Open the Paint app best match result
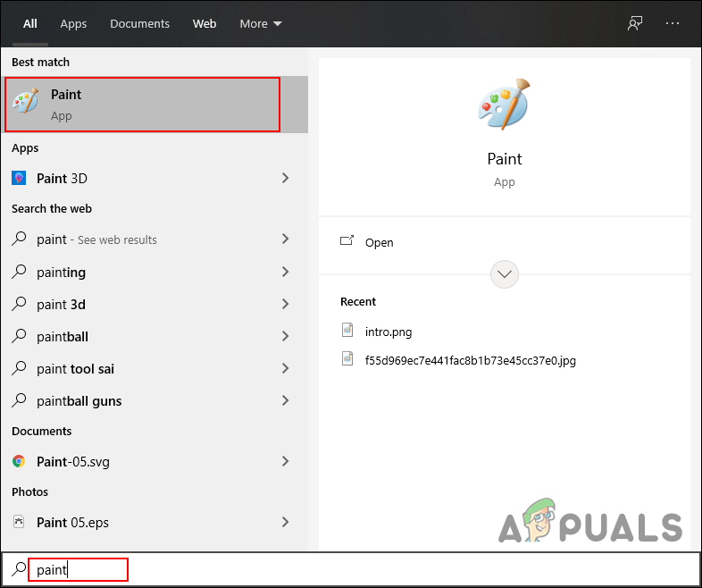702x588 pixels. point(155,105)
